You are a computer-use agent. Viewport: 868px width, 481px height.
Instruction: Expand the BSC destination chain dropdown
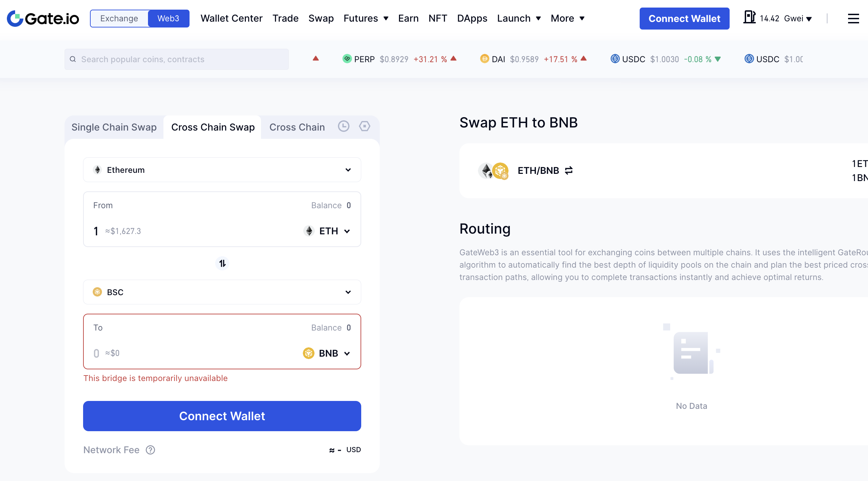click(222, 292)
